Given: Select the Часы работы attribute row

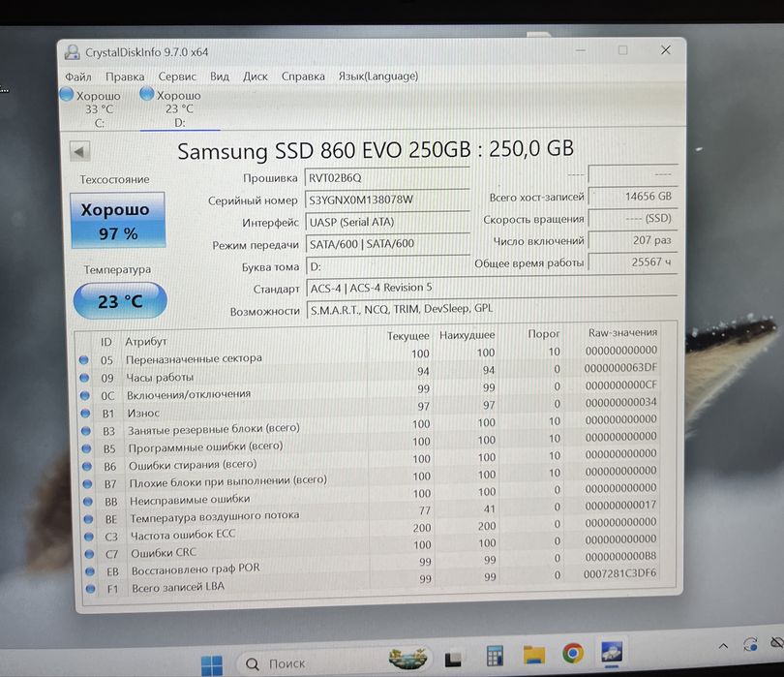Looking at the screenshot, I should pos(370,373).
